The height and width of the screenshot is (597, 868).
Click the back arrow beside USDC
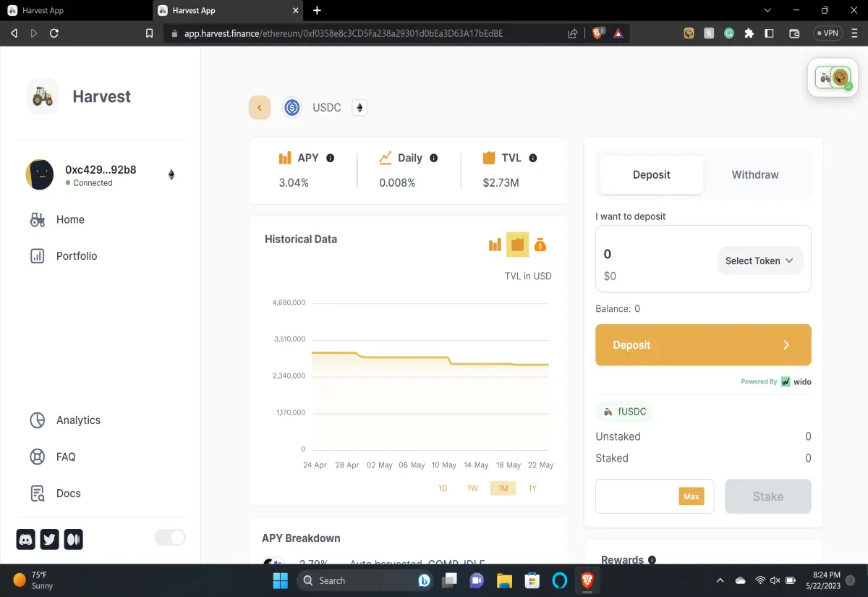pos(260,108)
